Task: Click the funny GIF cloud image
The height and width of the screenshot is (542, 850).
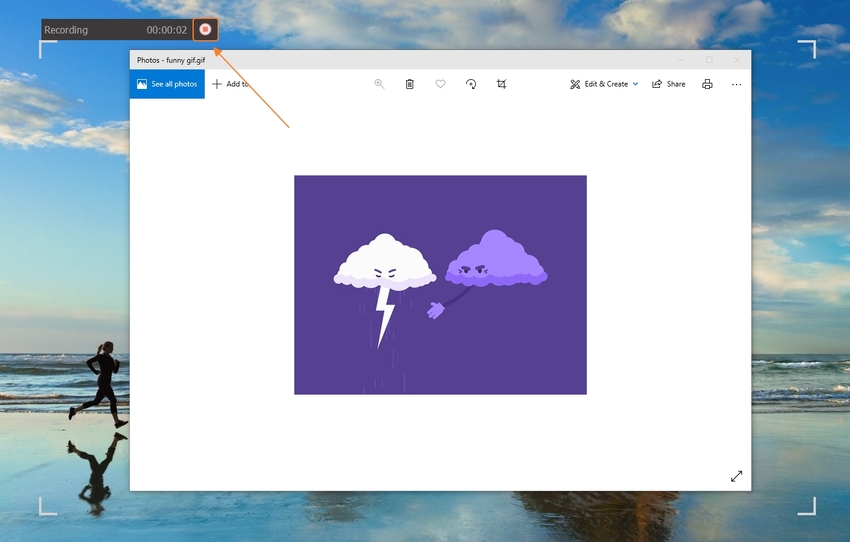Action: pyautogui.click(x=440, y=285)
